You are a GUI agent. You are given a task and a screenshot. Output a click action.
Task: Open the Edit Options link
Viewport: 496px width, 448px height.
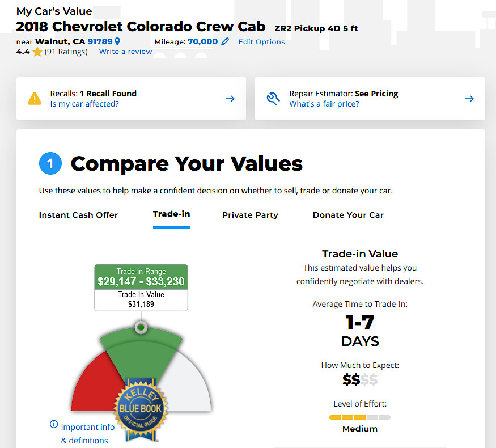tap(261, 42)
